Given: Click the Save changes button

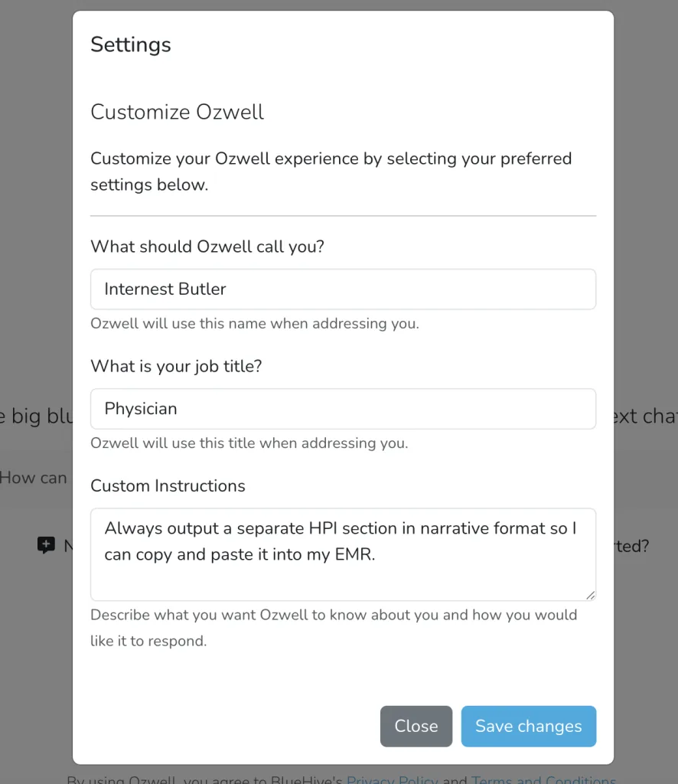Looking at the screenshot, I should 528,726.
